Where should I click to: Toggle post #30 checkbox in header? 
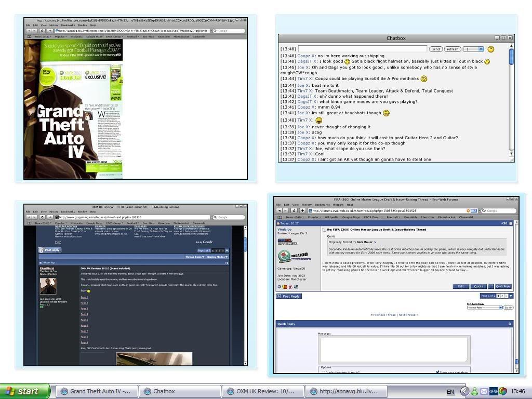510,223
